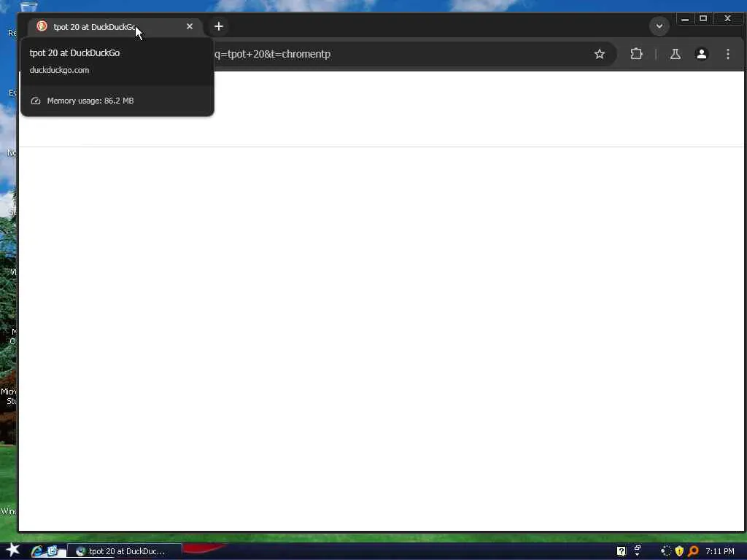
Task: Expand the tab search dropdown arrow
Action: (659, 26)
